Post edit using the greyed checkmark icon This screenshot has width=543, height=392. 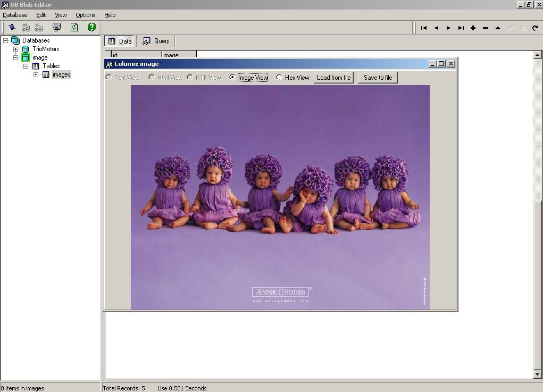(510, 28)
